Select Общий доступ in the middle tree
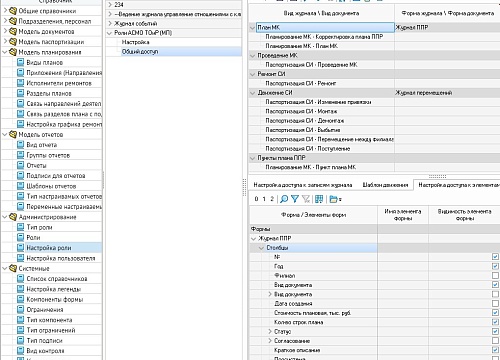This screenshot has width=500, height=360. pos(140,51)
